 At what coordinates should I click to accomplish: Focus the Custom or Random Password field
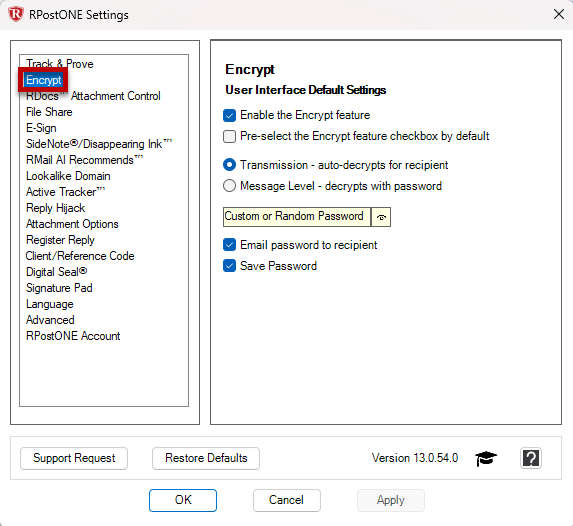coord(297,217)
